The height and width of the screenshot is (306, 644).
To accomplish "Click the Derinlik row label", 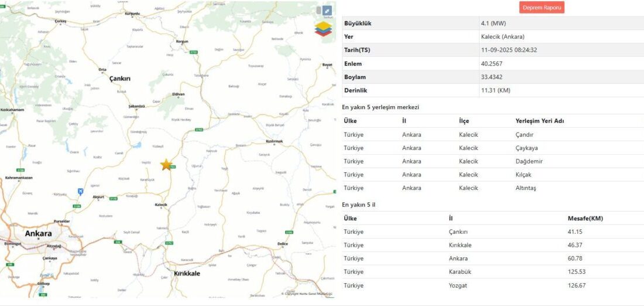I will (355, 90).
